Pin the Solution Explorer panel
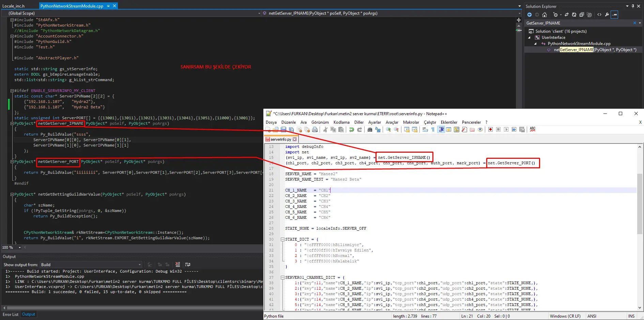644x320 pixels. [x=633, y=6]
